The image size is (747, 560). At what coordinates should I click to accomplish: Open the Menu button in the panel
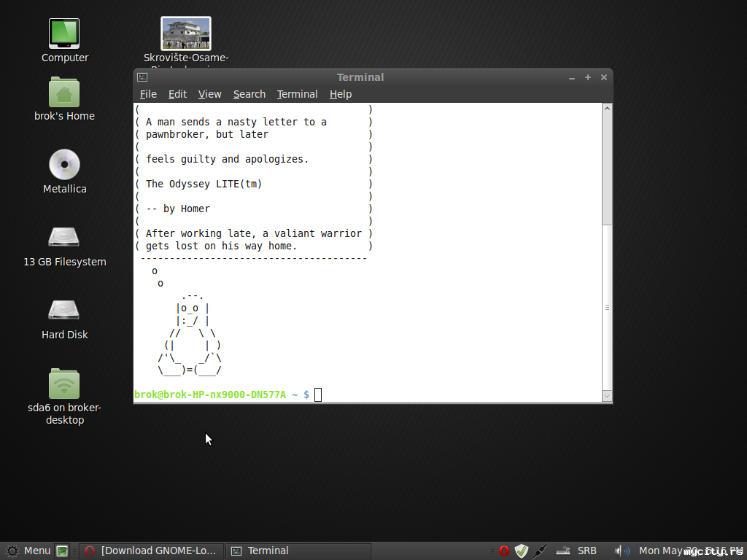pyautogui.click(x=28, y=551)
